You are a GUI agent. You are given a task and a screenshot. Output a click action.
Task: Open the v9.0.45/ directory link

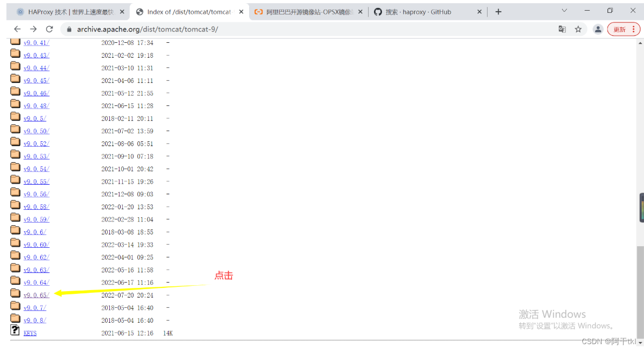click(36, 81)
